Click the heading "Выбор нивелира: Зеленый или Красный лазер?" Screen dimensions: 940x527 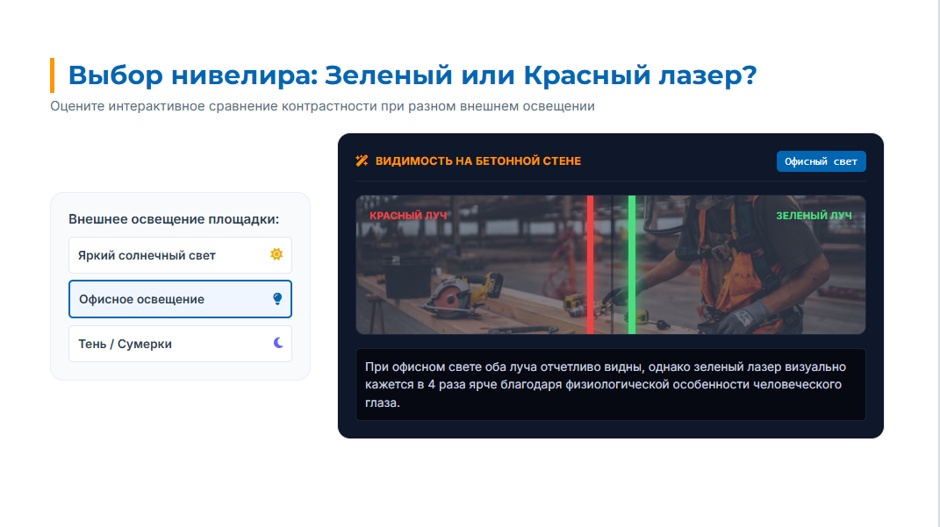tap(412, 76)
